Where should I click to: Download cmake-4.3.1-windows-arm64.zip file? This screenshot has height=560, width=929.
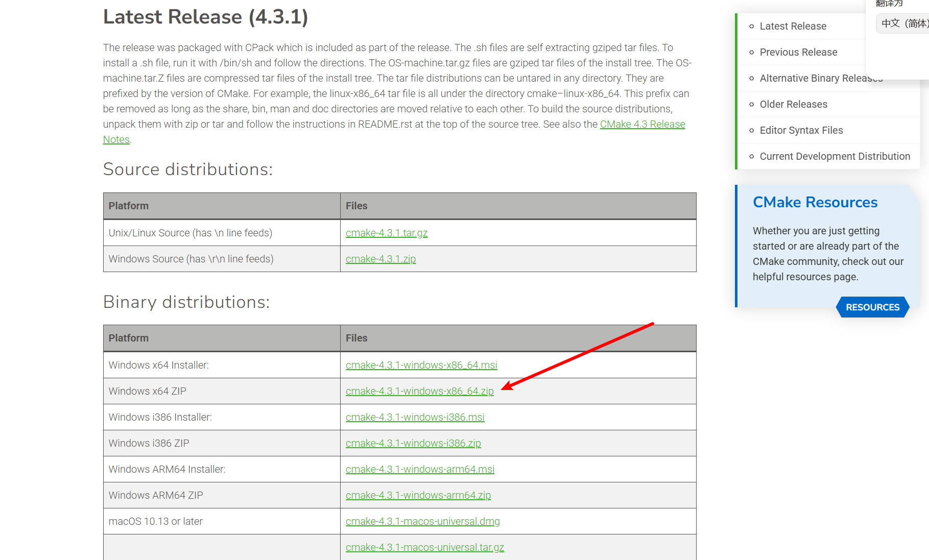418,495
